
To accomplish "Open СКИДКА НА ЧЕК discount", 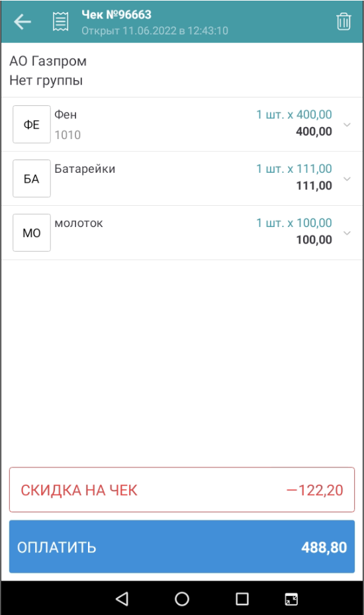I will (x=182, y=489).
